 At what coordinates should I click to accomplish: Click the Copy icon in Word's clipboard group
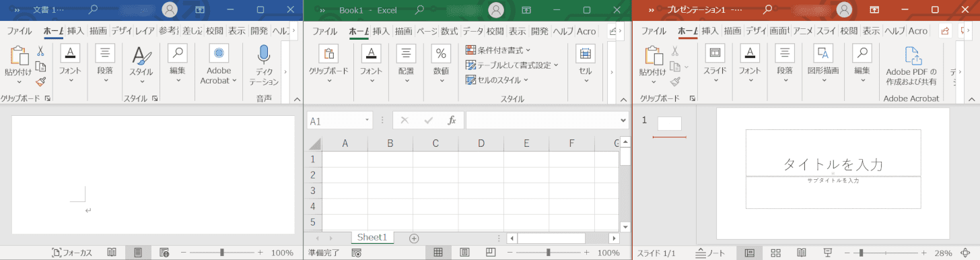(x=40, y=66)
